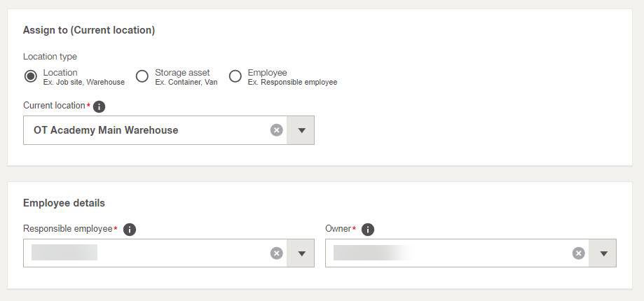Click the info icon beside Current location
644x301 pixels.
99,106
